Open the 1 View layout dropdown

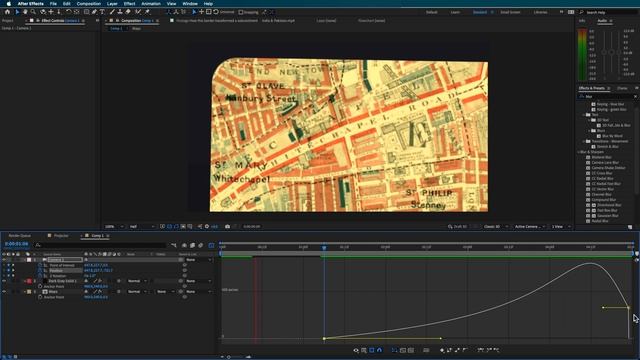[x=561, y=227]
